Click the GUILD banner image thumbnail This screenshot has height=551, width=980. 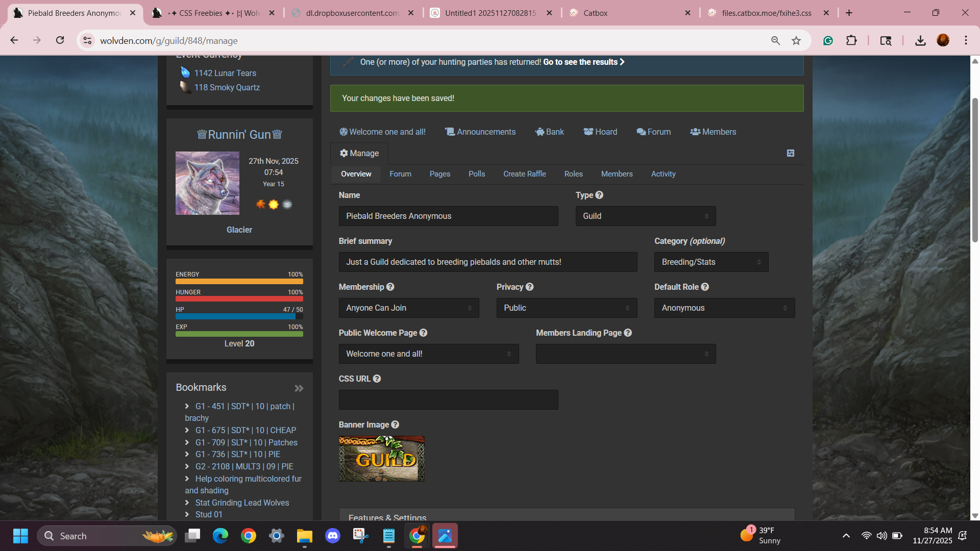[x=381, y=459]
